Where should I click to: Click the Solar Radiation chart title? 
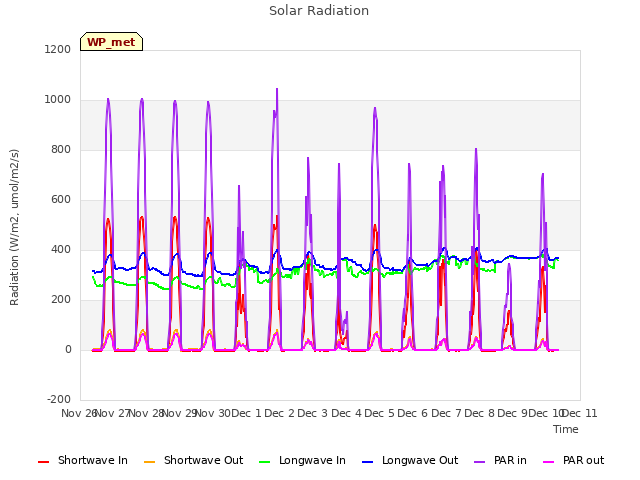[x=319, y=11]
